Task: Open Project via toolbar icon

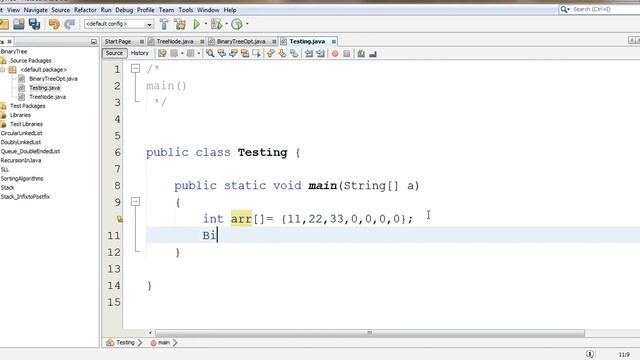Action: tap(19, 24)
